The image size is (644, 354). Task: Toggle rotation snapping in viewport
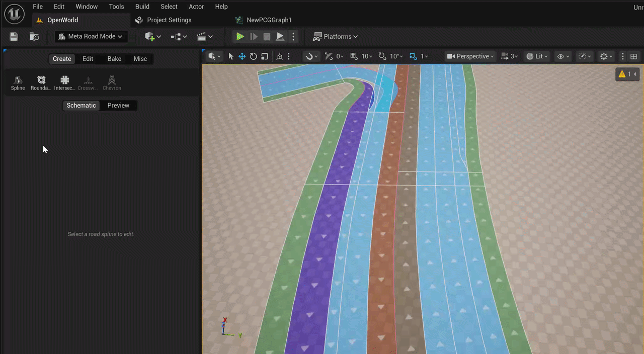coord(382,56)
